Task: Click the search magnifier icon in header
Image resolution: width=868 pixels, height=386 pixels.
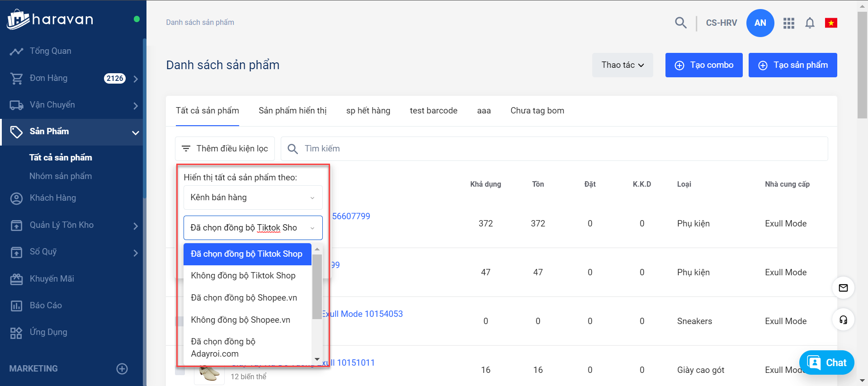Action: 680,23
